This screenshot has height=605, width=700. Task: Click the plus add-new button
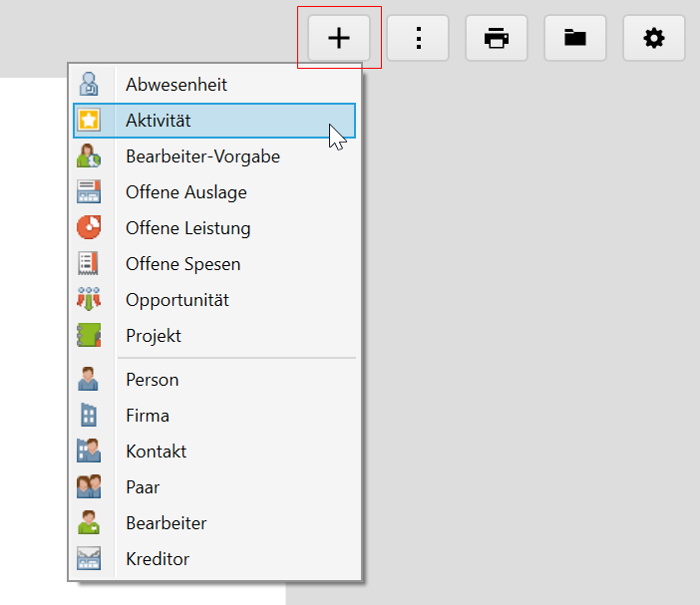(x=339, y=39)
